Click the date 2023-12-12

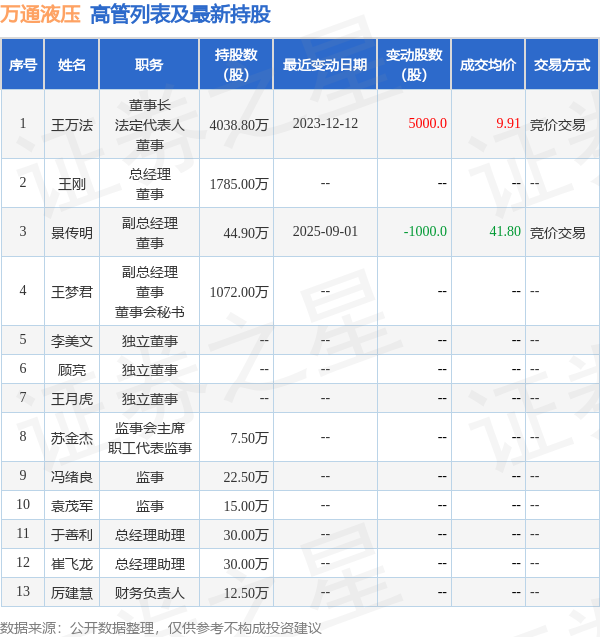[x=325, y=124]
